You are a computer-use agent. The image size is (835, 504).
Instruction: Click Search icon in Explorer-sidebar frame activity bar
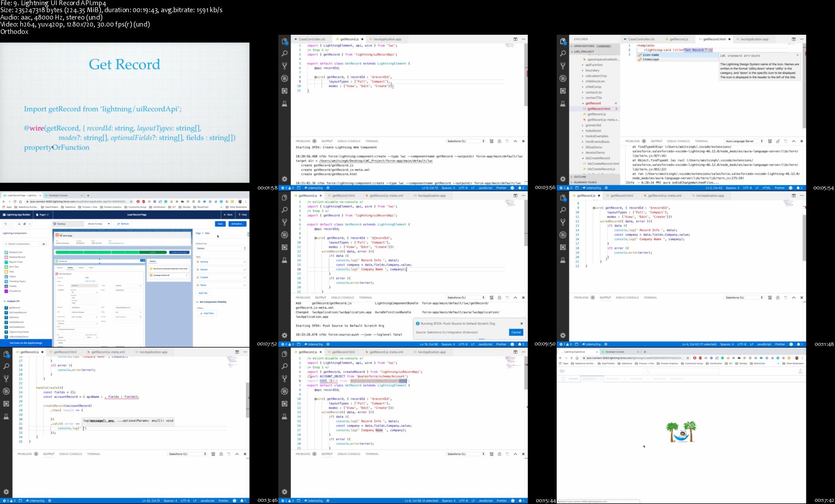[x=563, y=53]
